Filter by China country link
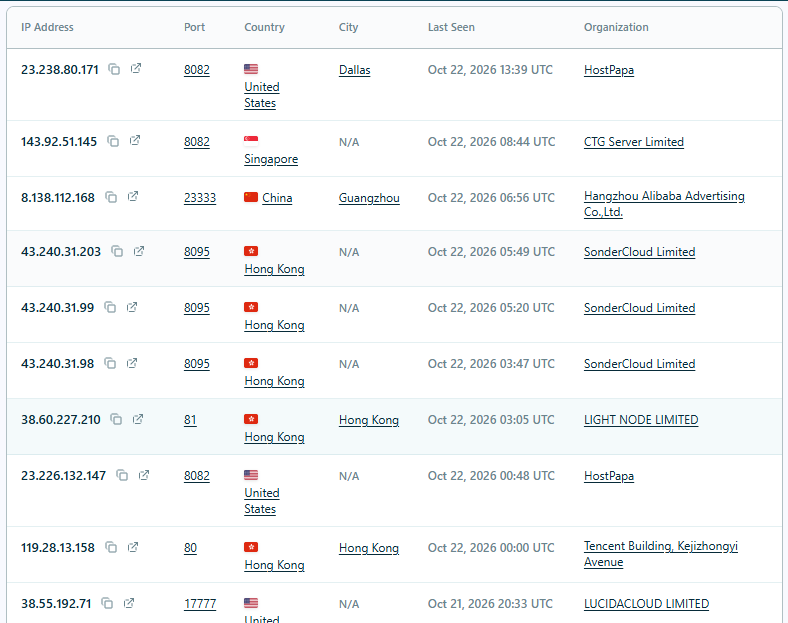Image resolution: width=788 pixels, height=623 pixels. pyautogui.click(x=277, y=198)
